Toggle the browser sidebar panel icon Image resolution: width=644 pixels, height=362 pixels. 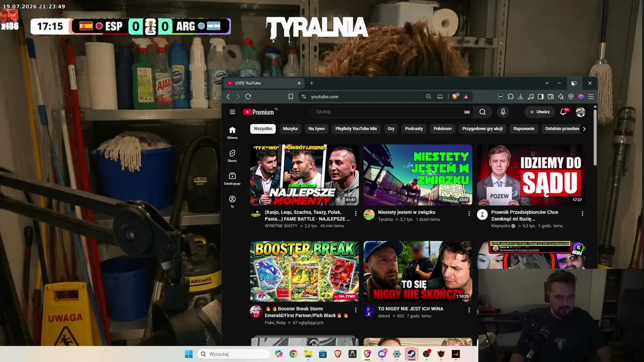(540, 97)
